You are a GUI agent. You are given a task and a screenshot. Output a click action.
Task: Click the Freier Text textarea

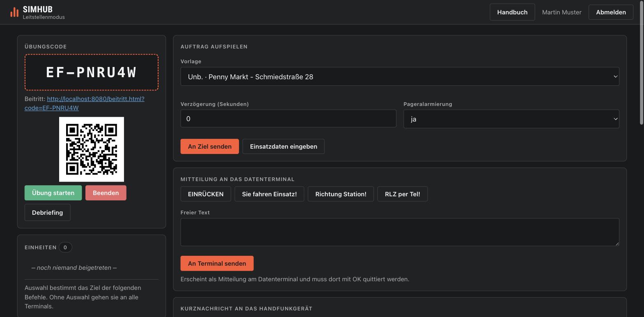click(x=400, y=232)
